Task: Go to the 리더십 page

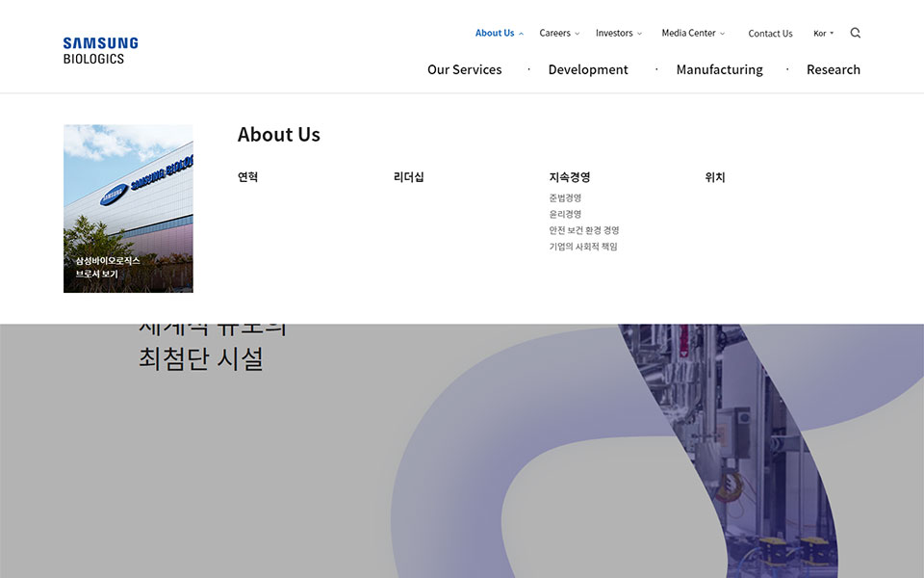Action: click(x=408, y=177)
